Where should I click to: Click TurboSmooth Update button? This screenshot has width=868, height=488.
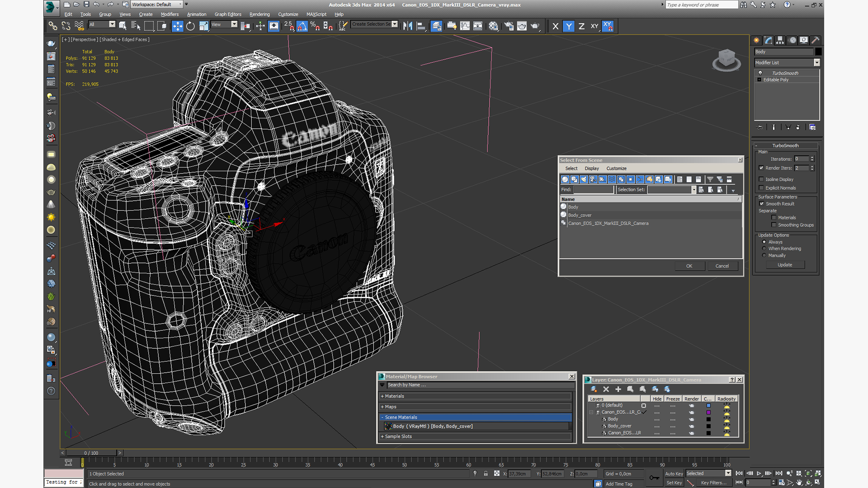785,265
